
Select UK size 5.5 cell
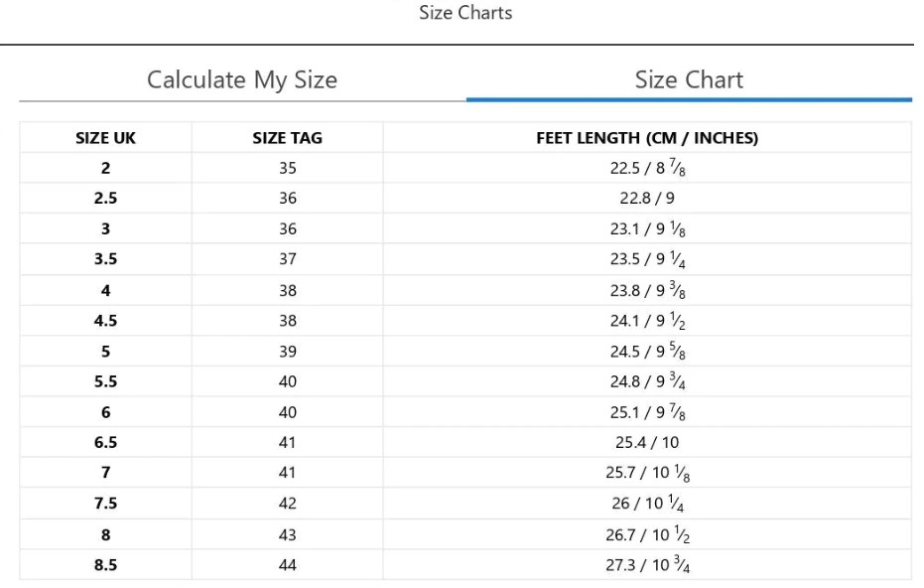click(105, 381)
